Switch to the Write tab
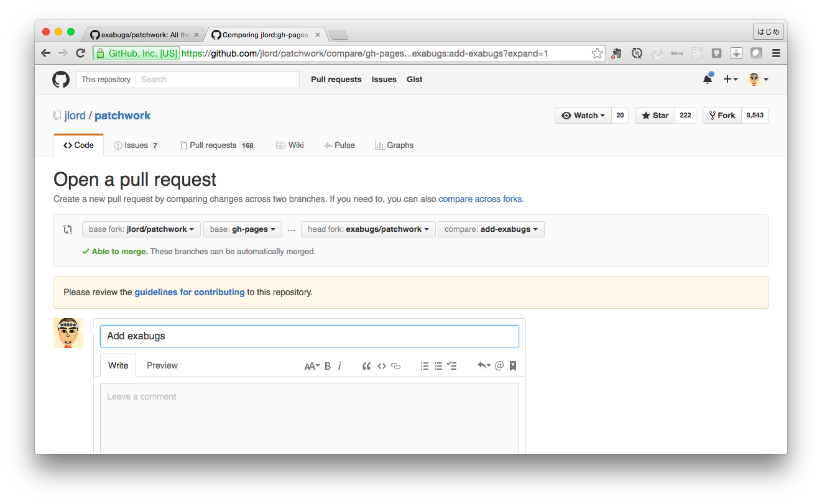 (x=118, y=366)
